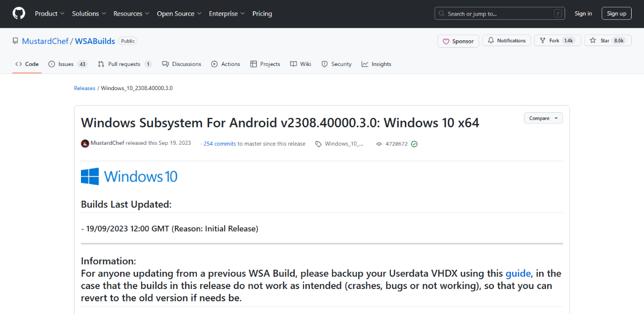Expand the Solutions menu
644x318 pixels.
(x=89, y=13)
